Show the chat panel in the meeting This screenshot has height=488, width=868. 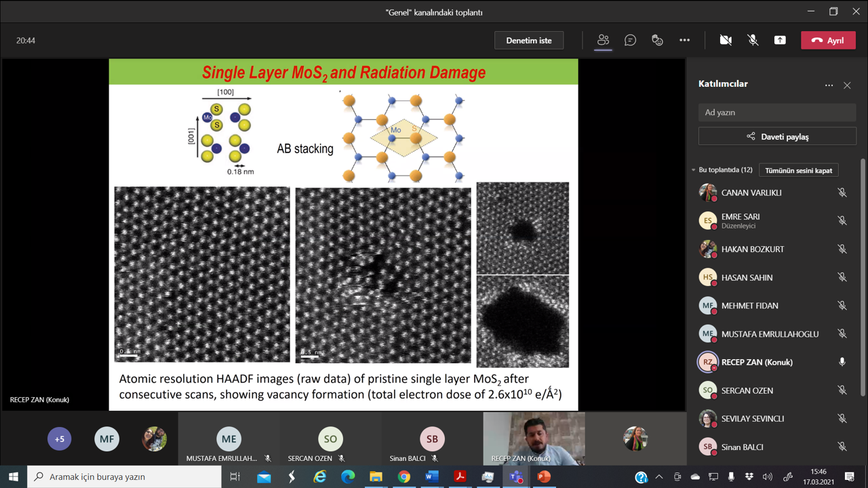(630, 40)
